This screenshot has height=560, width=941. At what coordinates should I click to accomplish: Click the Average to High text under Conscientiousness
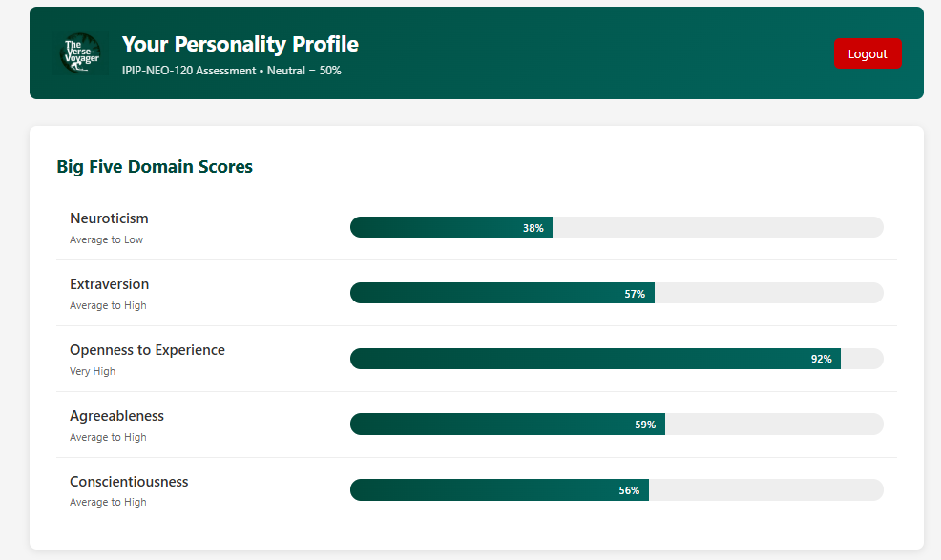tap(107, 502)
